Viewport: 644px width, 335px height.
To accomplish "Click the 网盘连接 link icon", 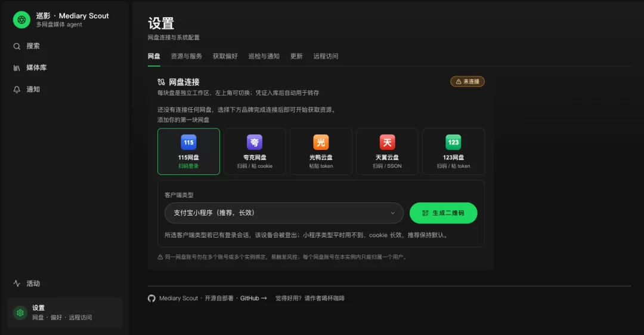I will [161, 82].
